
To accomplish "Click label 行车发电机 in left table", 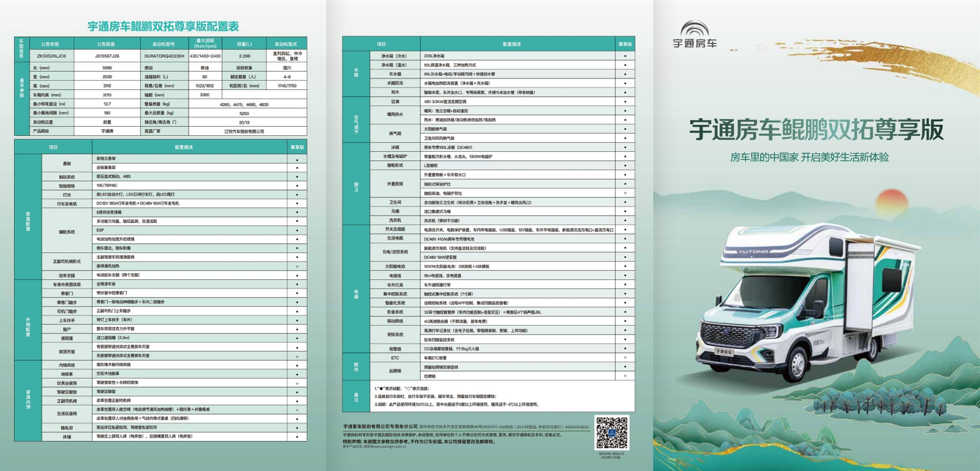I will 67,203.
